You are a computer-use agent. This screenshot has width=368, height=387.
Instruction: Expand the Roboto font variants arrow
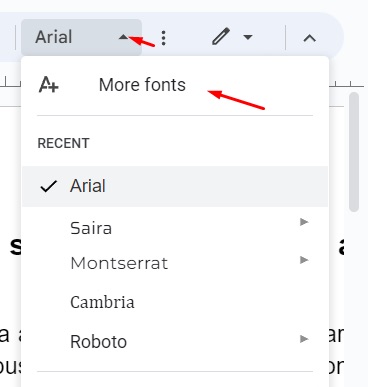tap(304, 339)
